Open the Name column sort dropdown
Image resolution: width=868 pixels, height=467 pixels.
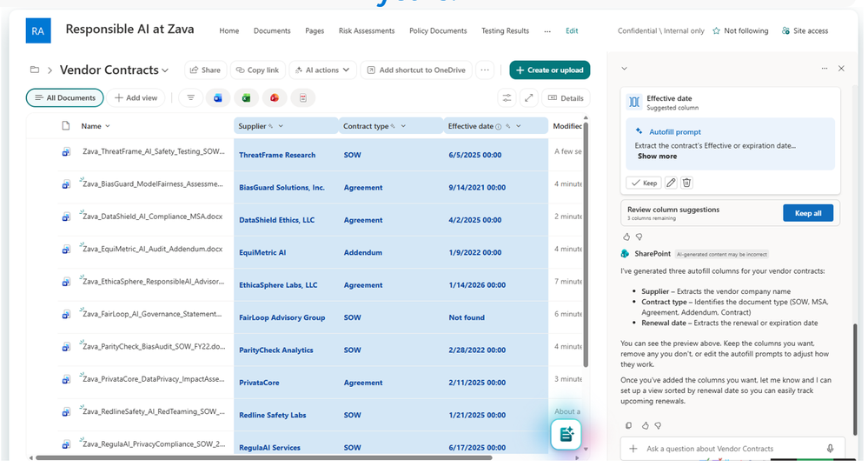(108, 126)
